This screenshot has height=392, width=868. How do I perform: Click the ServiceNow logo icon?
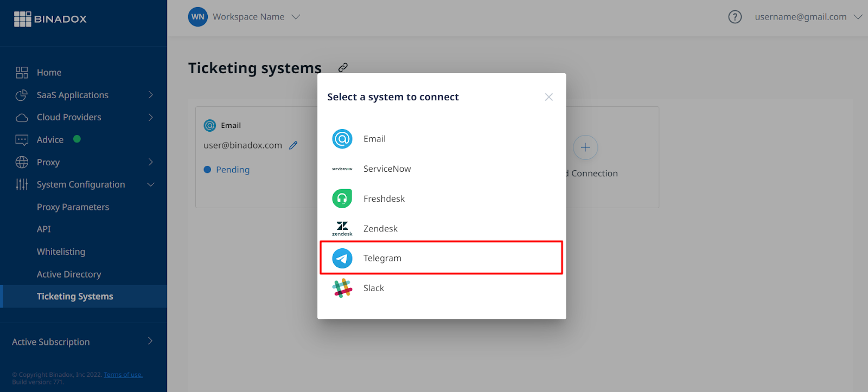(342, 169)
